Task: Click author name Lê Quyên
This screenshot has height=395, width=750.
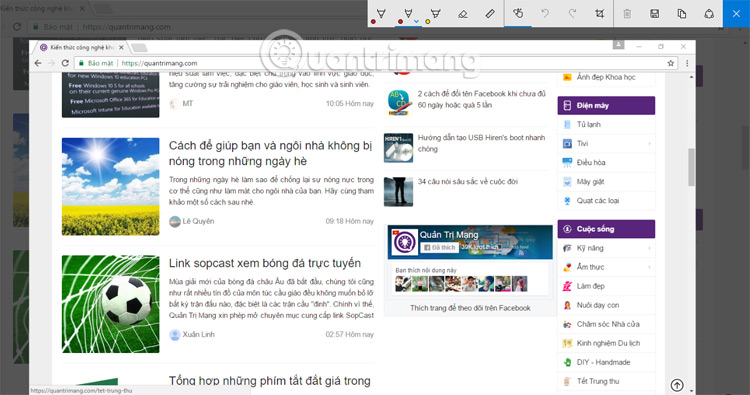Action: (198, 221)
